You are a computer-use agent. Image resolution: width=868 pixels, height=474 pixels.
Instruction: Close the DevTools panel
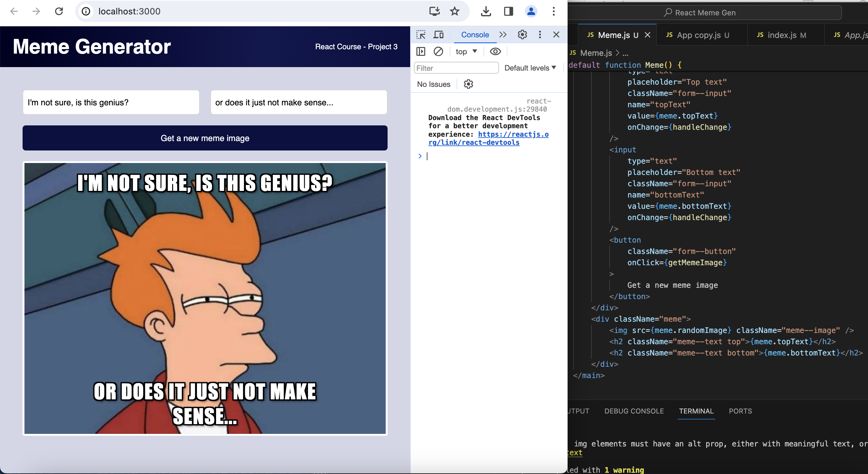tap(556, 35)
